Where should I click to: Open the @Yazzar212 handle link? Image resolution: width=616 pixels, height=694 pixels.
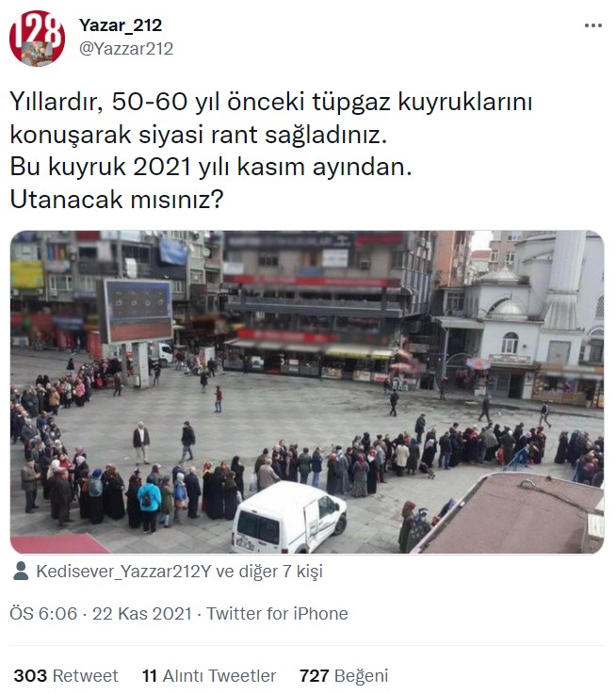[126, 49]
